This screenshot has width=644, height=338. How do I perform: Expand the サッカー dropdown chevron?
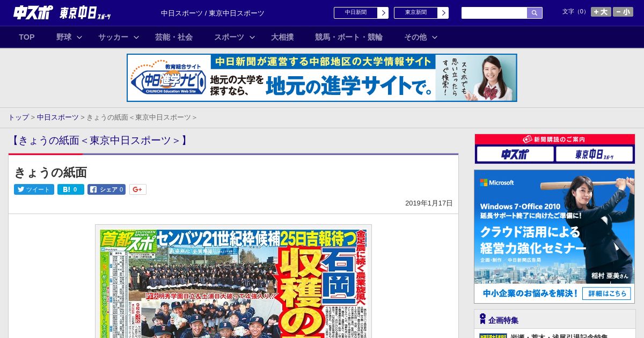[x=136, y=38]
